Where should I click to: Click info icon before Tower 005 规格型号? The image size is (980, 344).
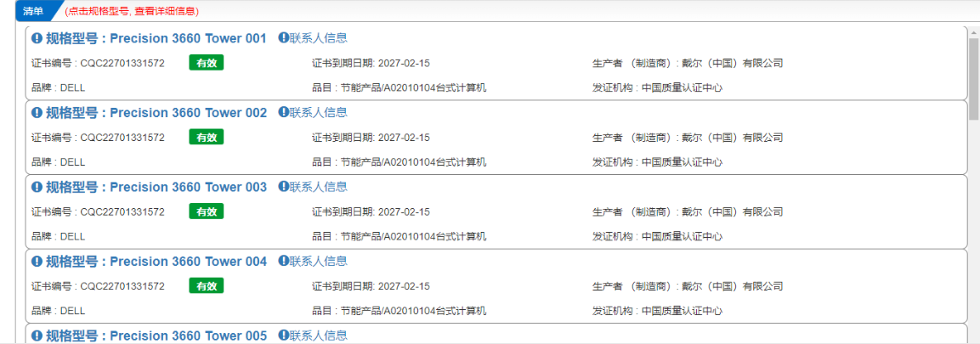tap(37, 336)
